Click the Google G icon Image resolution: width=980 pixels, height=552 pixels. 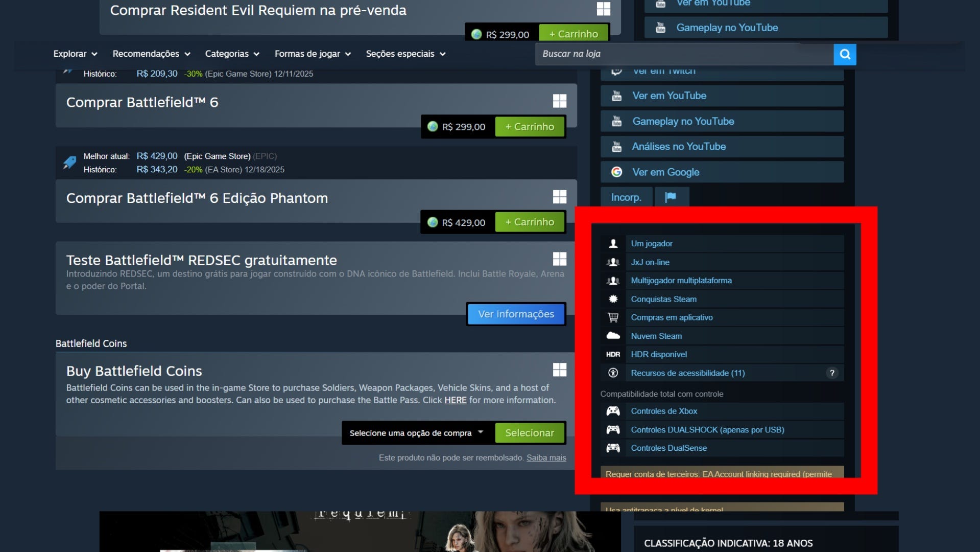pos(616,172)
